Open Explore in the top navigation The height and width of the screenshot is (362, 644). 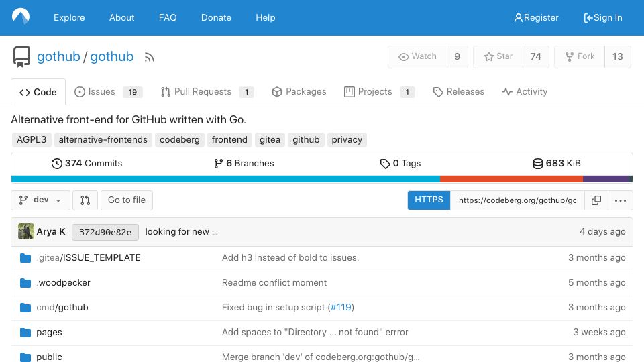tap(69, 17)
